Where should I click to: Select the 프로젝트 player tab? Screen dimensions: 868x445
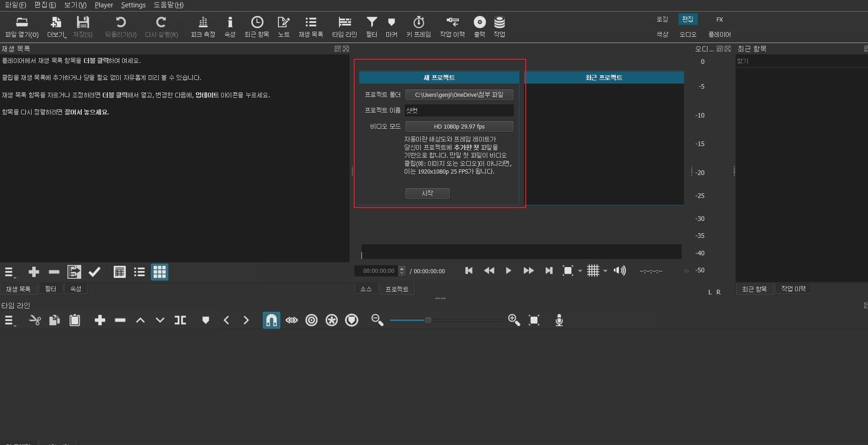tap(397, 289)
